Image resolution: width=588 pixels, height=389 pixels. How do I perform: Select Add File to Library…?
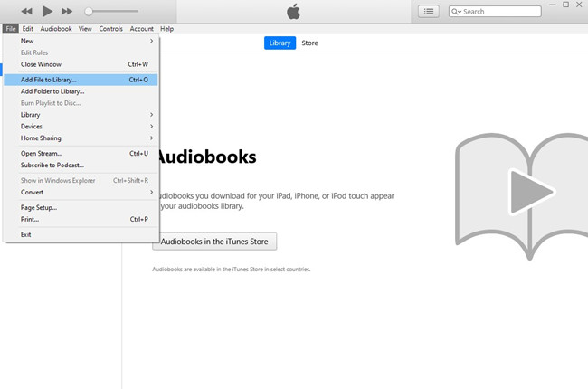coord(81,80)
